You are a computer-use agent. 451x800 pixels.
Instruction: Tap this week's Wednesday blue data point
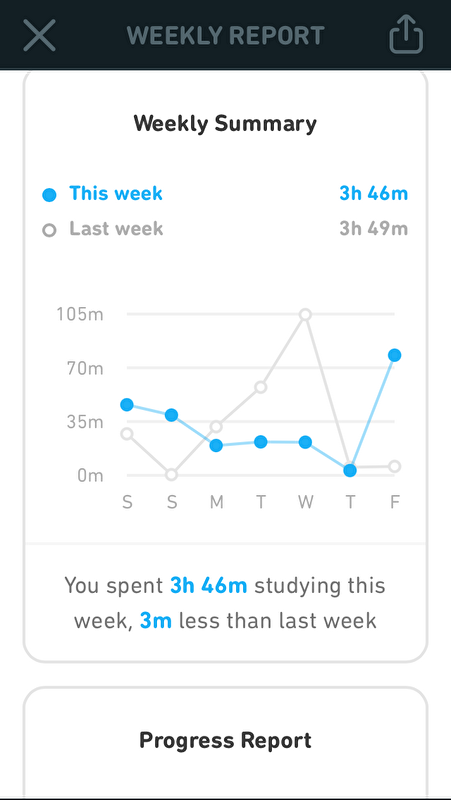coord(305,442)
